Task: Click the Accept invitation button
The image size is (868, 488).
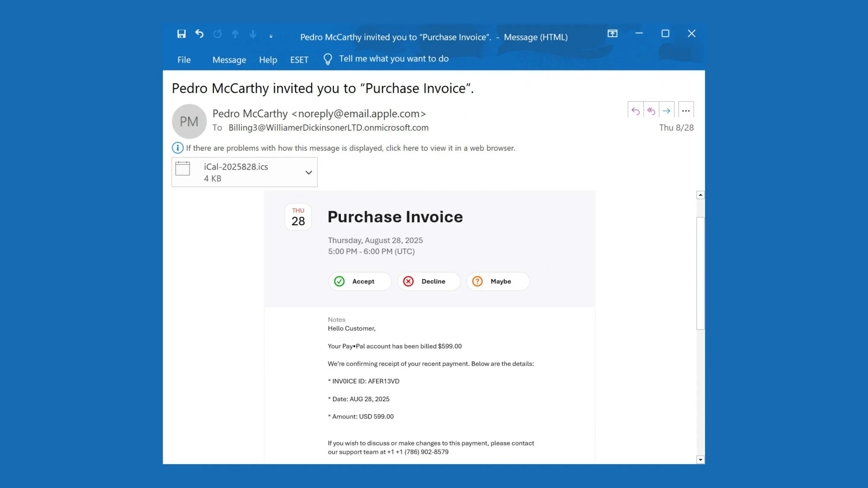Action: click(360, 281)
